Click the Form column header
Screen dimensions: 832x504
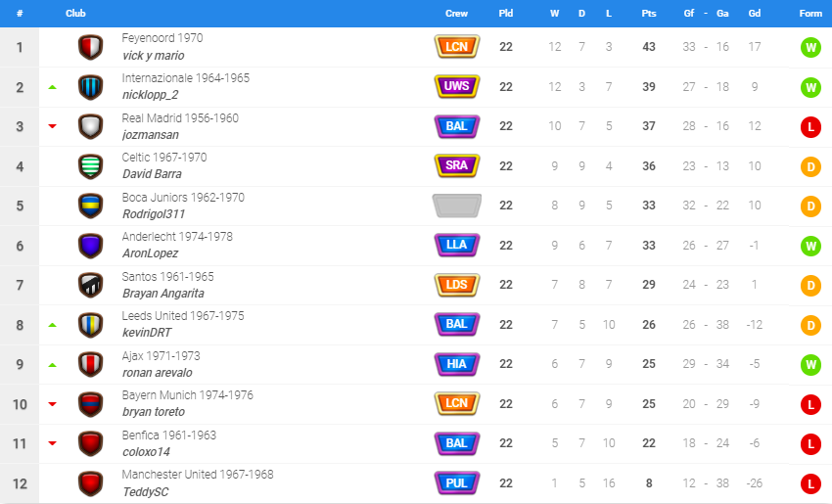810,14
